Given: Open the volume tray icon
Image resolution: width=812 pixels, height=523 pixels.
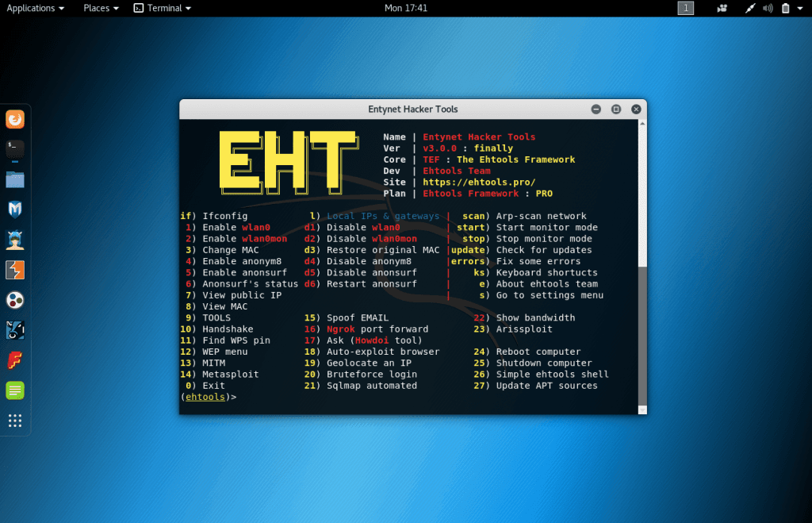Looking at the screenshot, I should point(768,8).
